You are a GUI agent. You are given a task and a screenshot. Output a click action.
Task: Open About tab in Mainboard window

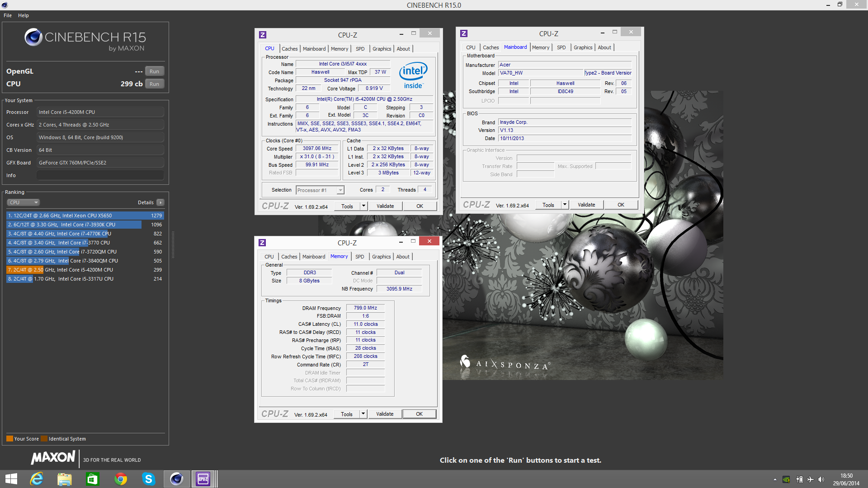click(x=604, y=47)
